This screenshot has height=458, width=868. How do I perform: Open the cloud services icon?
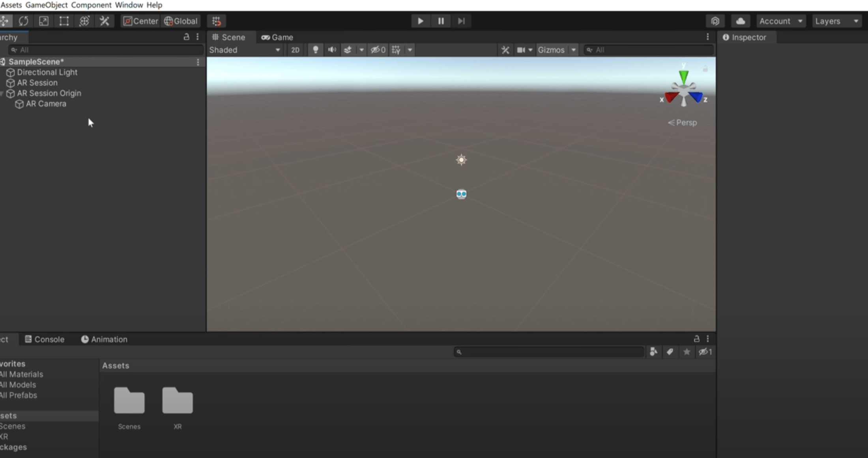click(x=741, y=21)
